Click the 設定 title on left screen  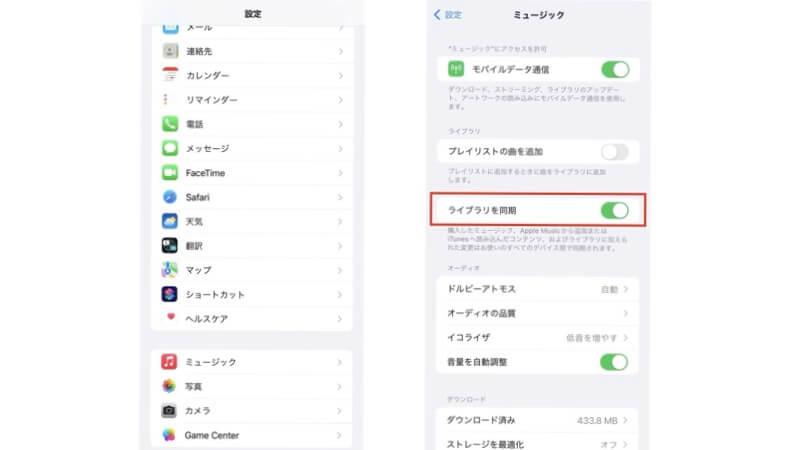(253, 14)
